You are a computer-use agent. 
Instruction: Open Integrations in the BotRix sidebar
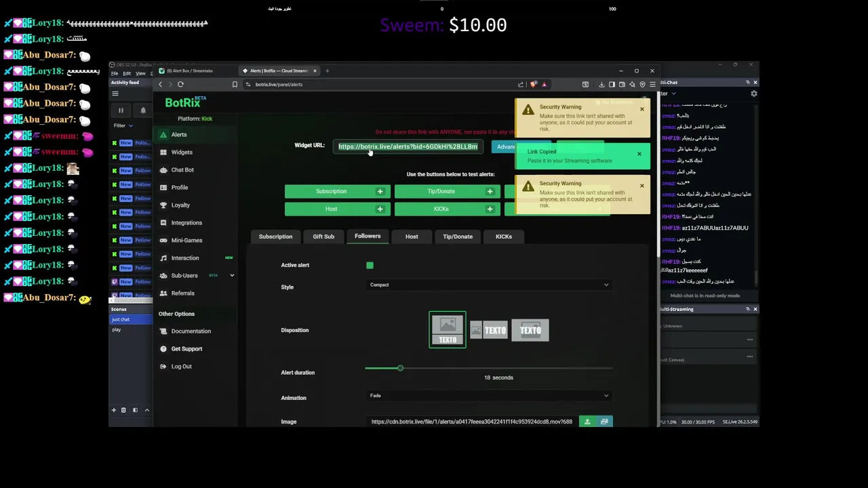195,223
